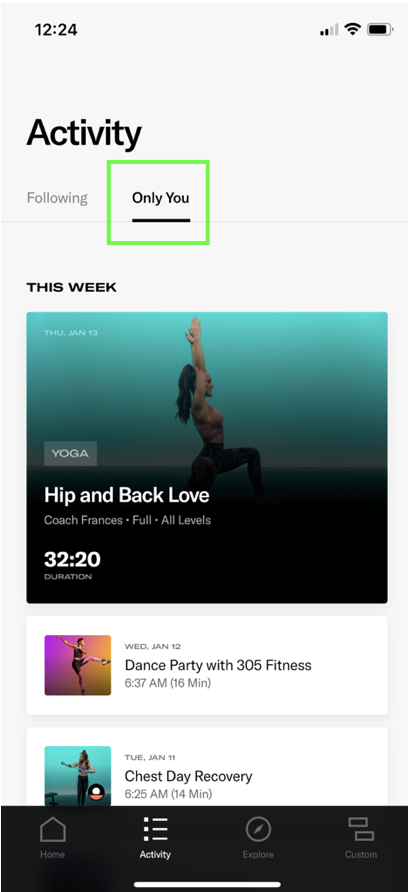Tap the battery status icon
Viewport: 408px width, 892px height.
(380, 30)
